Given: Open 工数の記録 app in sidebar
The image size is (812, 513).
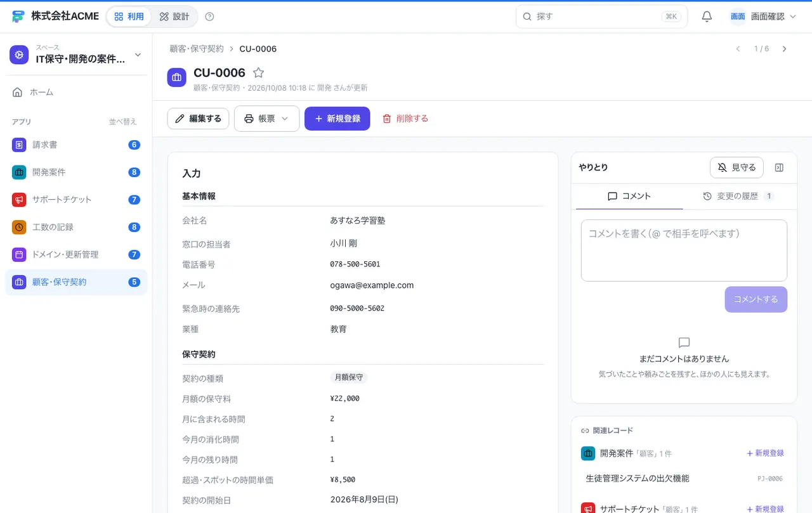Looking at the screenshot, I should coord(76,227).
